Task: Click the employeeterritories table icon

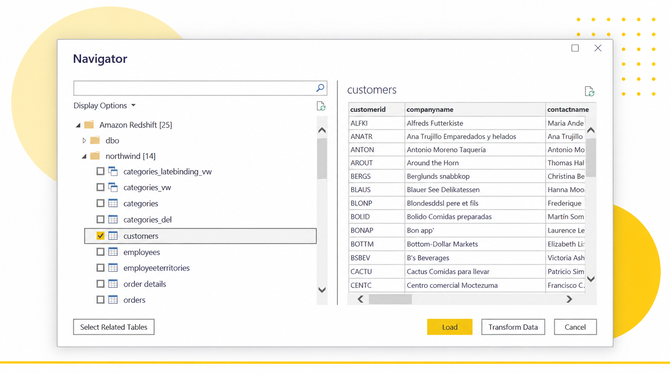Action: [113, 268]
